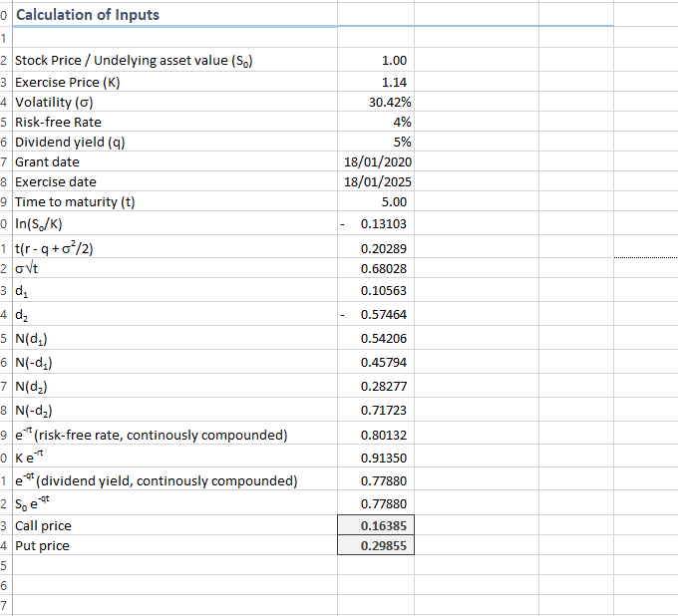Image resolution: width=678 pixels, height=616 pixels.
Task: Select the d₂ value 0.57464
Action: pyautogui.click(x=376, y=314)
